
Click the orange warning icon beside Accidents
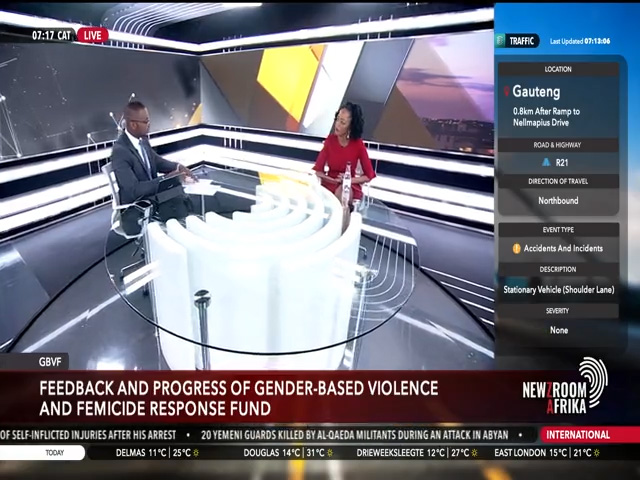(516, 248)
